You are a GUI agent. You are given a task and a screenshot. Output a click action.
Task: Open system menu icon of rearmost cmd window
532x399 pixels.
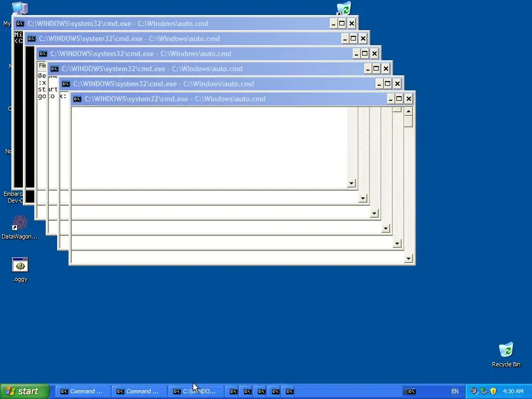[x=20, y=24]
